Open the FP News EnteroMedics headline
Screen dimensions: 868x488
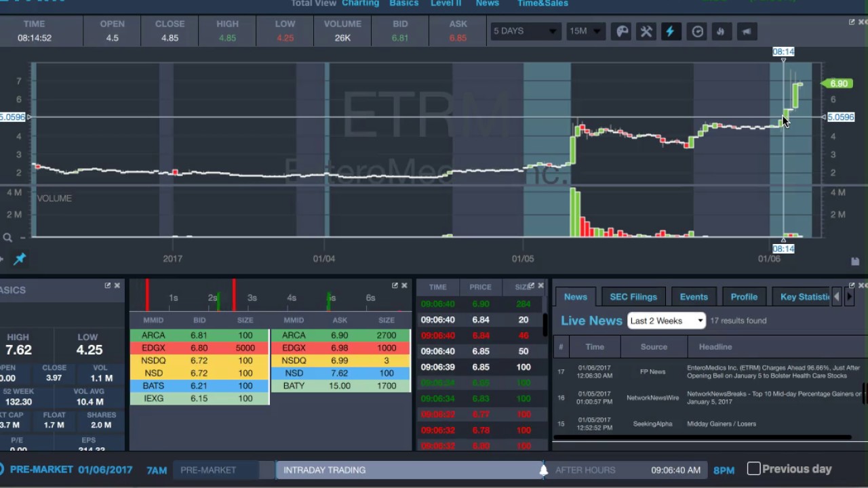(773, 371)
